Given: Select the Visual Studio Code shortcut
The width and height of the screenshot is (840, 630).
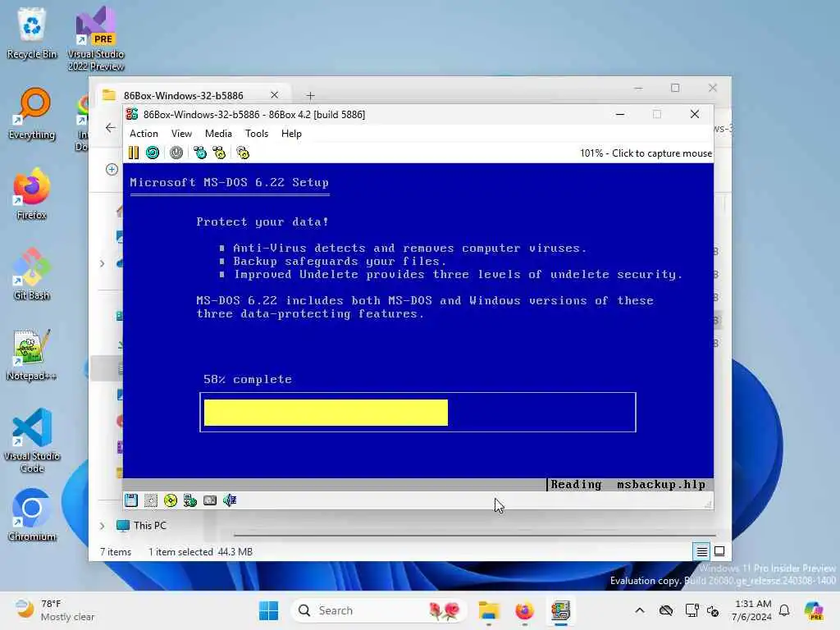Looking at the screenshot, I should 32,441.
